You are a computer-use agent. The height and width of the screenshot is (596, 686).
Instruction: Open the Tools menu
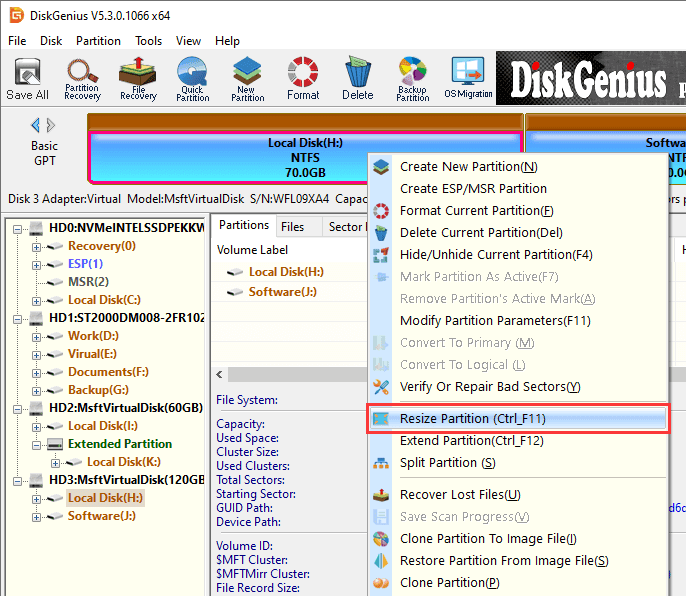tap(148, 41)
